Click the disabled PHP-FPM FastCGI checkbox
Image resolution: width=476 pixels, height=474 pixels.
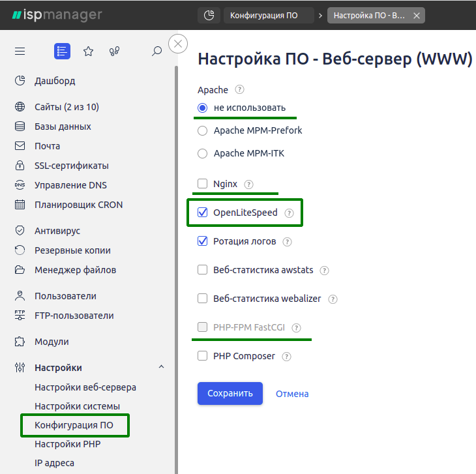[203, 327]
